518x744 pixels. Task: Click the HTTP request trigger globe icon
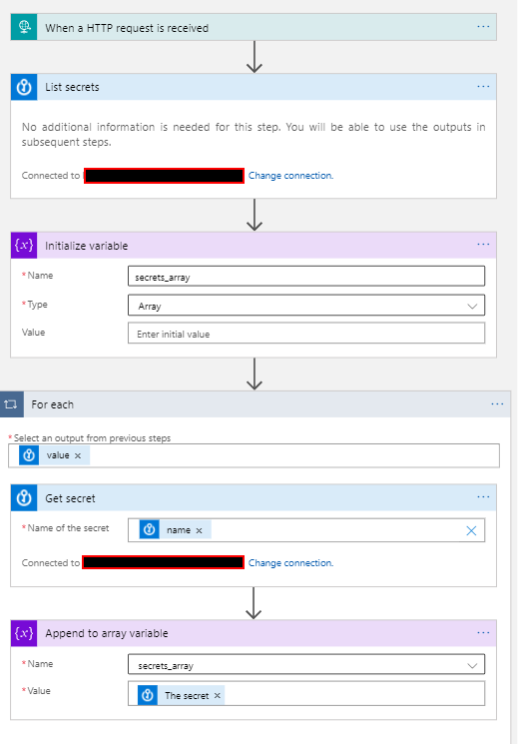coord(24,27)
